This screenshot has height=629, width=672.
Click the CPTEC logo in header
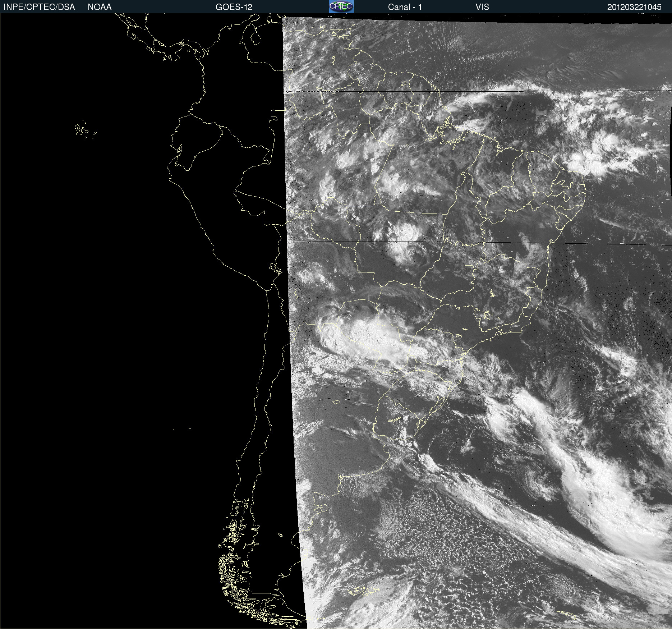click(x=341, y=6)
